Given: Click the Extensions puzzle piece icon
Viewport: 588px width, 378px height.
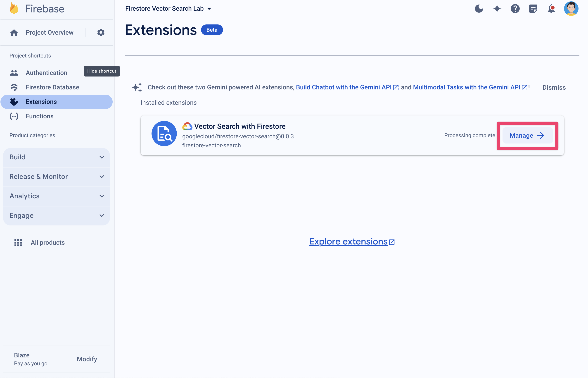Looking at the screenshot, I should click(14, 102).
